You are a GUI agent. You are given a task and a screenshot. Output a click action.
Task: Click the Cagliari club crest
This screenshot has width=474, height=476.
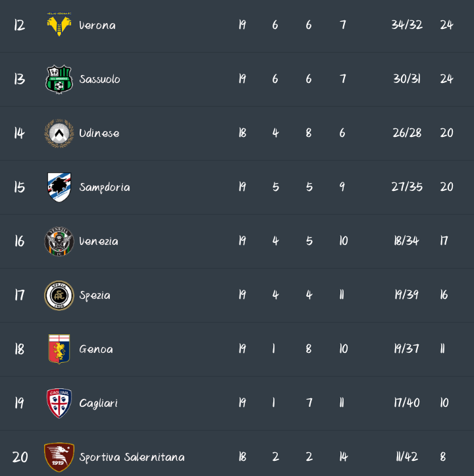pyautogui.click(x=59, y=403)
